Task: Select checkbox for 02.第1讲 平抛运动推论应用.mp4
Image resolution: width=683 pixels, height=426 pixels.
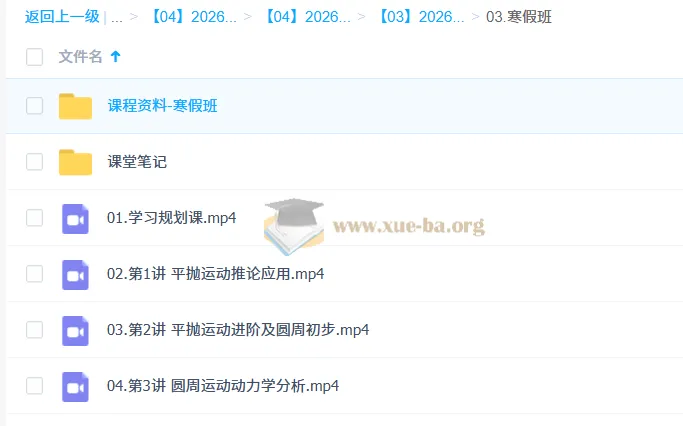Action: (34, 274)
